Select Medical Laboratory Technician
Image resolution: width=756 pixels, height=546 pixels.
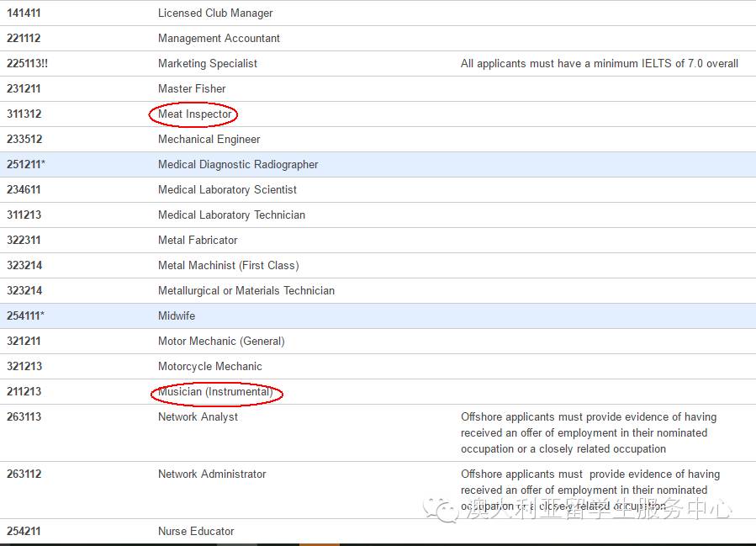click(x=232, y=215)
